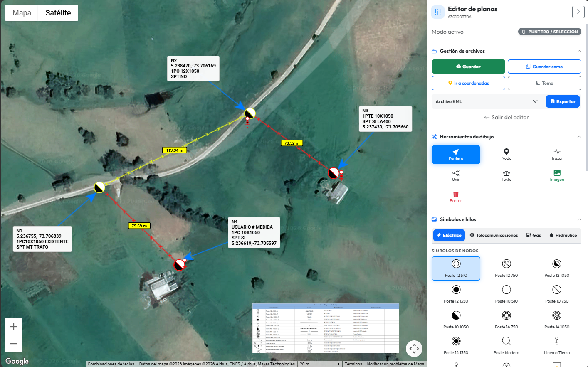Viewport: 588px width, 367px height.
Task: Click the N3 node info label
Action: [x=385, y=119]
